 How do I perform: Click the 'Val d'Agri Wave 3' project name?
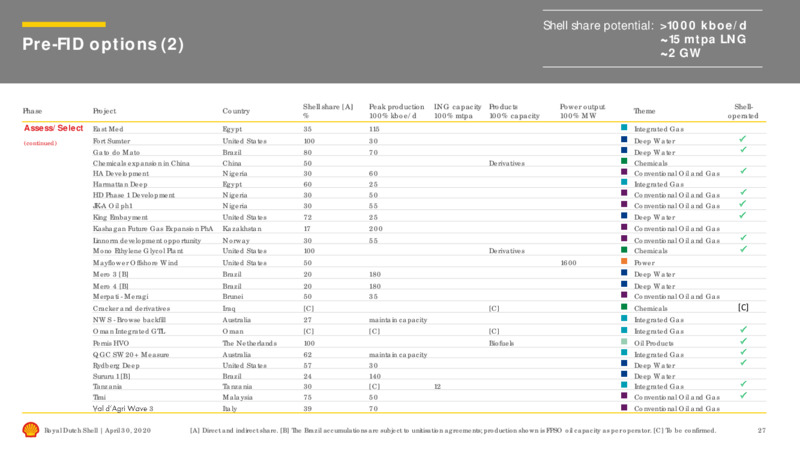[123, 409]
